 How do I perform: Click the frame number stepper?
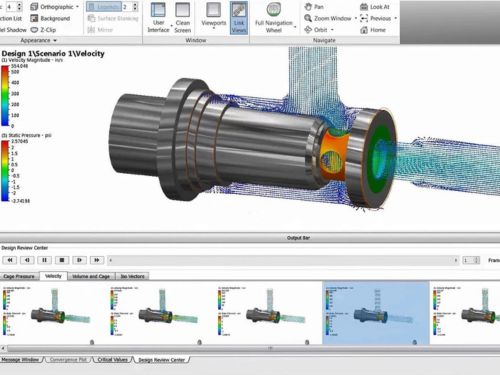(x=477, y=260)
